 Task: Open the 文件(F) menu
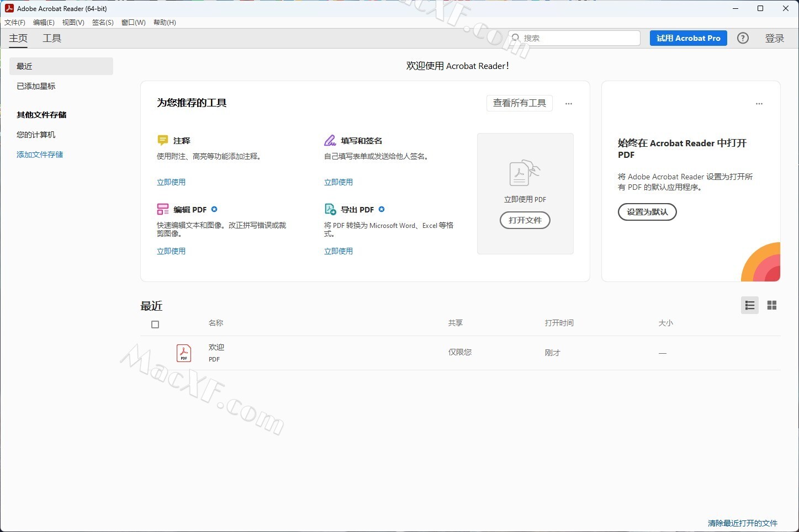(x=15, y=23)
